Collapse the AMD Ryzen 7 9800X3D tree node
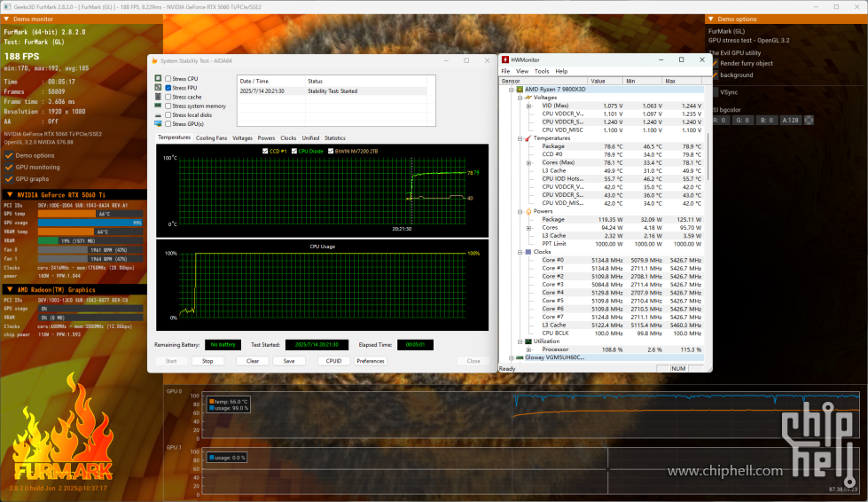 512,89
